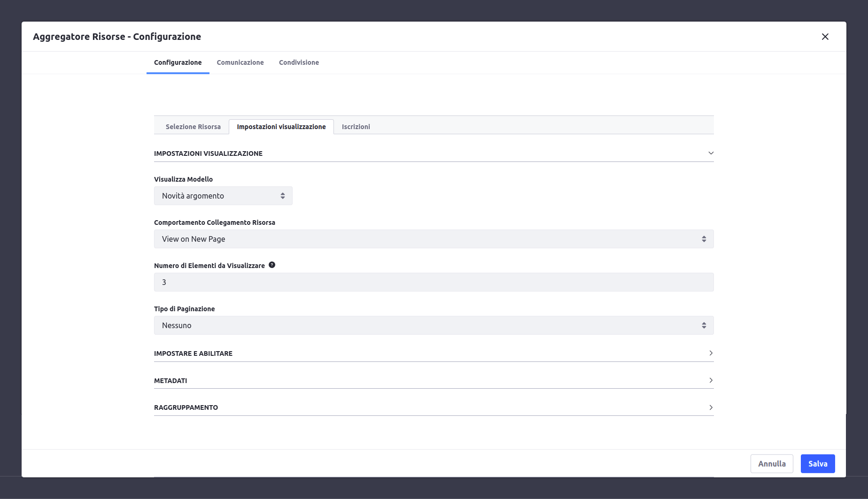Open the Selezione Risorsa tab

(x=193, y=127)
